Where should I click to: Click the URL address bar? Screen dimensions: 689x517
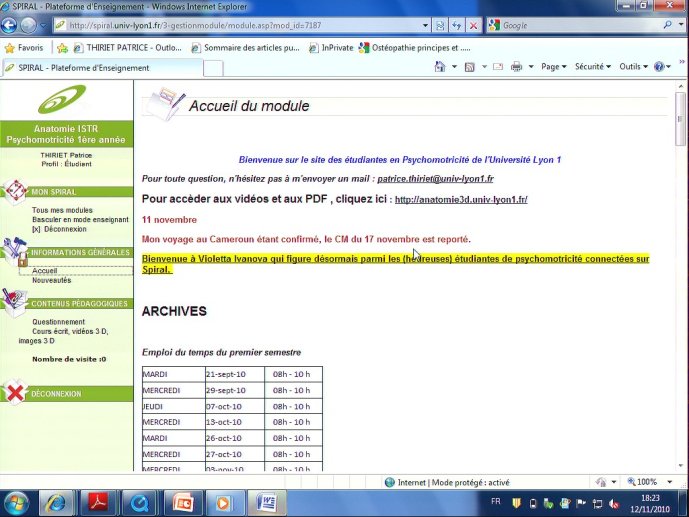coord(237,25)
